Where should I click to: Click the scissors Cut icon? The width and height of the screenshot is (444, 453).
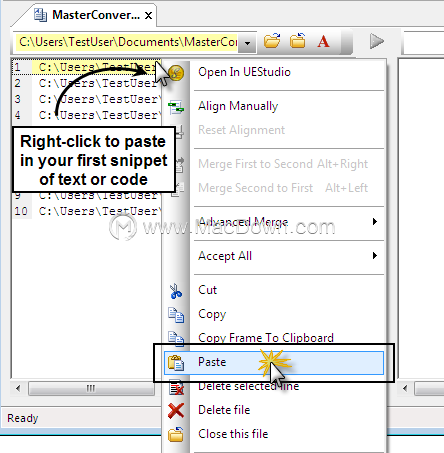(x=176, y=291)
